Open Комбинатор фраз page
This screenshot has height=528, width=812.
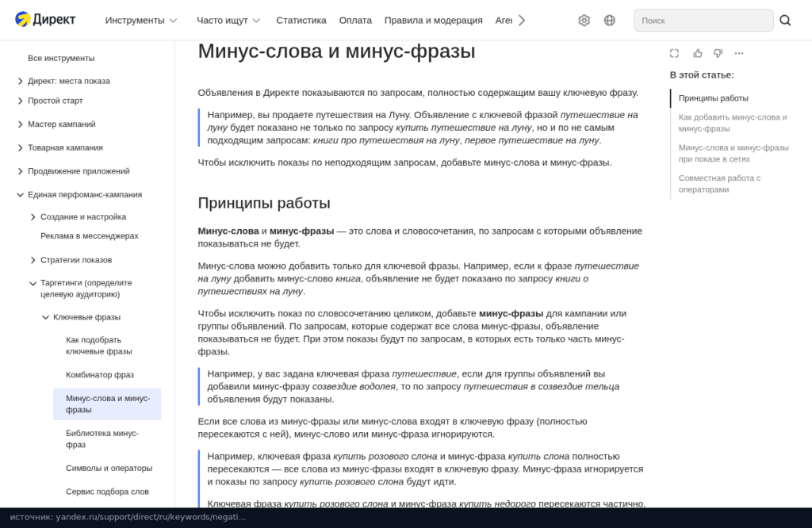99,374
